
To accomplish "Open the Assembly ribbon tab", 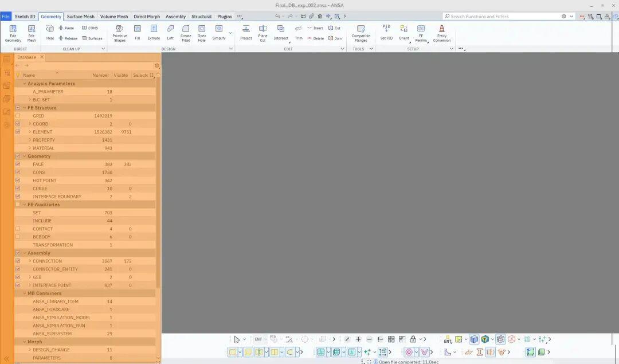I will click(x=175, y=17).
